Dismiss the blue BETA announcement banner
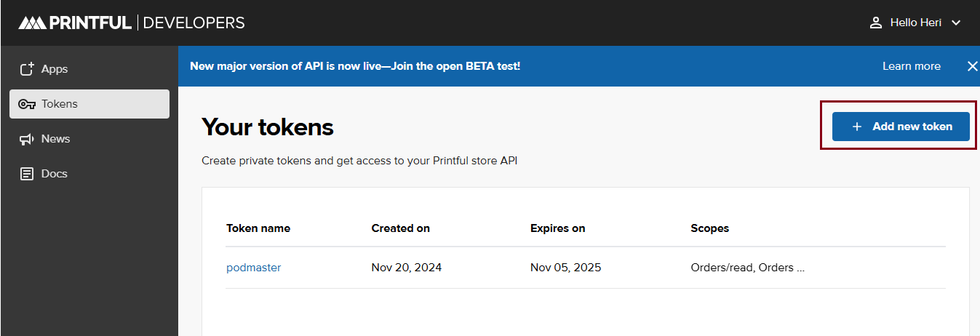This screenshot has height=336, width=980. (x=972, y=66)
